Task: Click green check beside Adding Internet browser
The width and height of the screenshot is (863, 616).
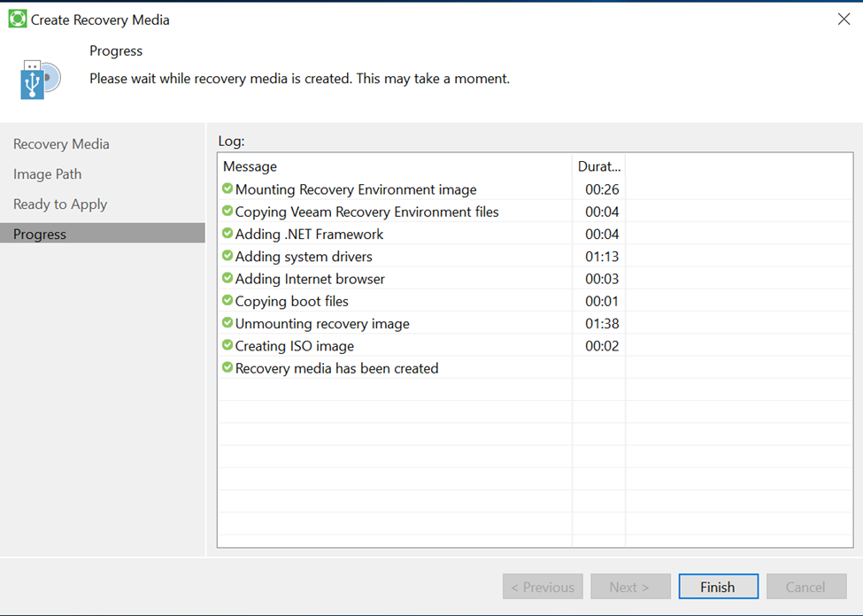Action: pos(227,278)
